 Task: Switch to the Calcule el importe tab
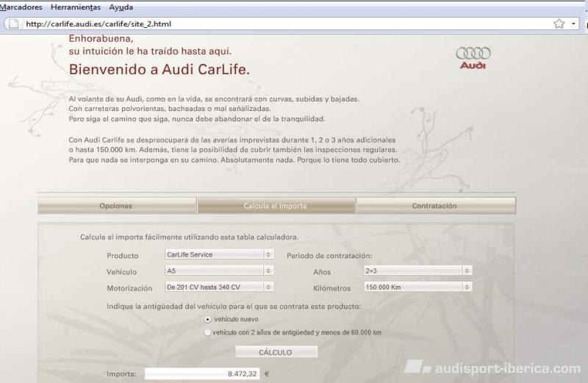[x=276, y=206]
